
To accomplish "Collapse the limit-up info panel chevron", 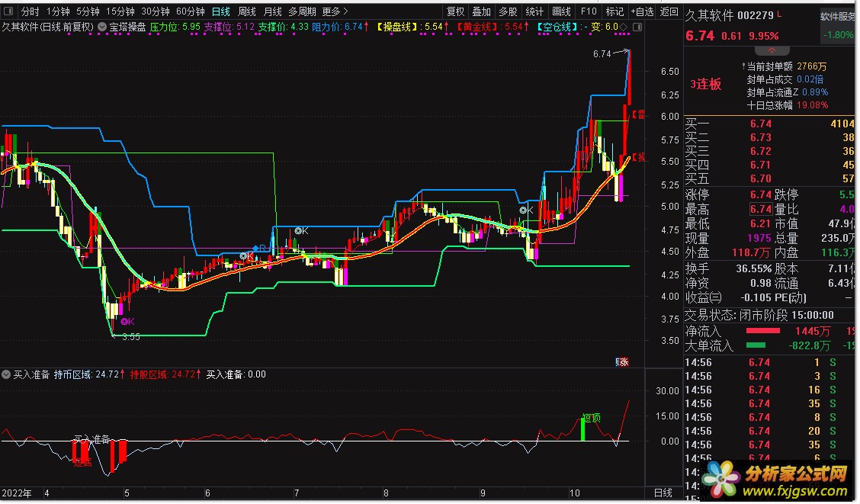I will (772, 50).
